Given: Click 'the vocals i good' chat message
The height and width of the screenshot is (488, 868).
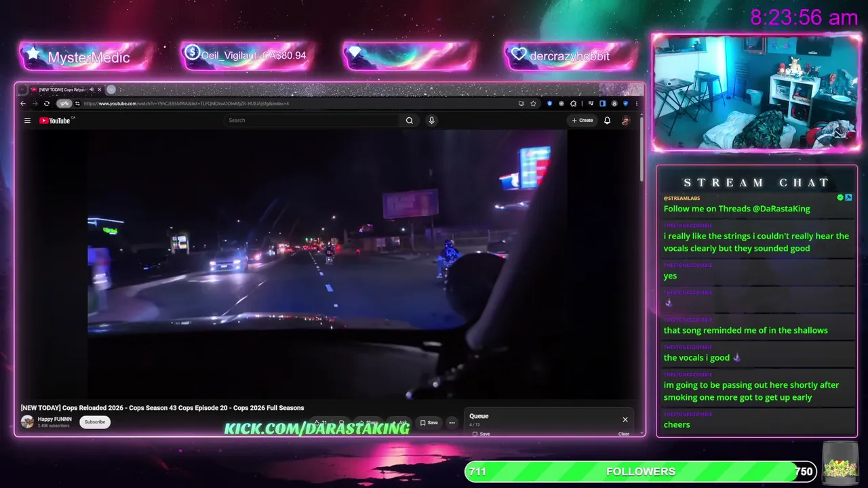Looking at the screenshot, I should click(702, 357).
